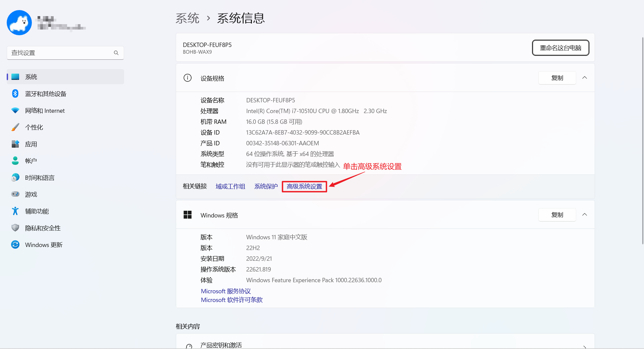The height and width of the screenshot is (349, 644).
Task: Collapse the Windows 规格 section chevron
Action: click(585, 215)
